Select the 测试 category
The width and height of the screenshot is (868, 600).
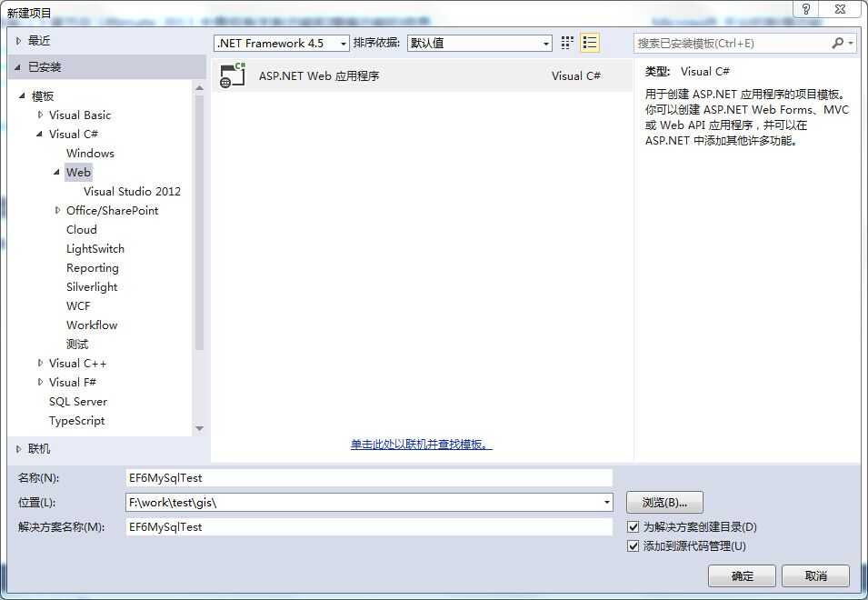(77, 345)
